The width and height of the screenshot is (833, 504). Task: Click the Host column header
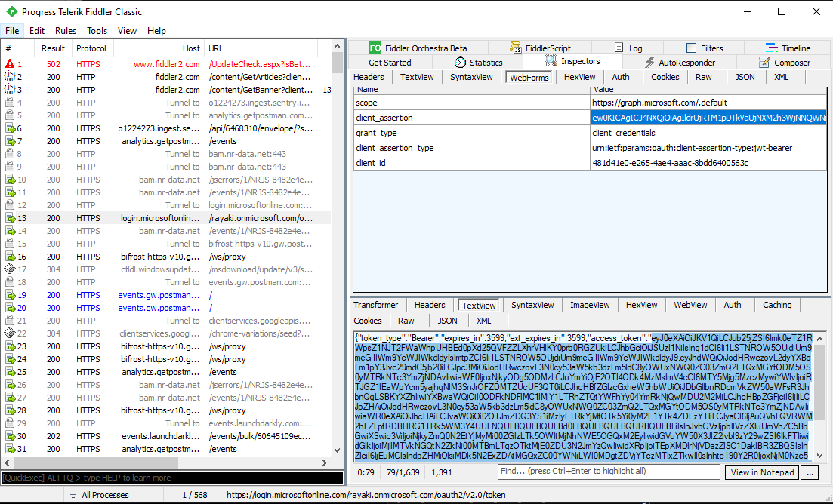click(x=159, y=48)
